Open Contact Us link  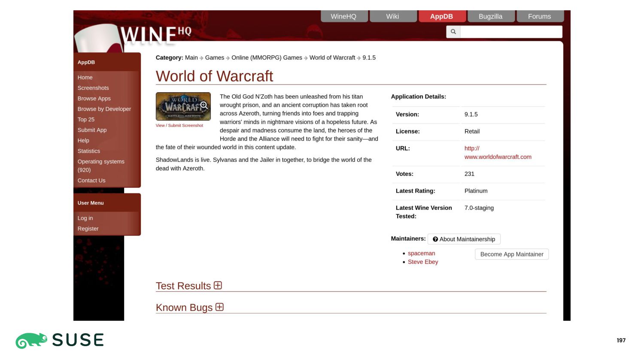[91, 181]
